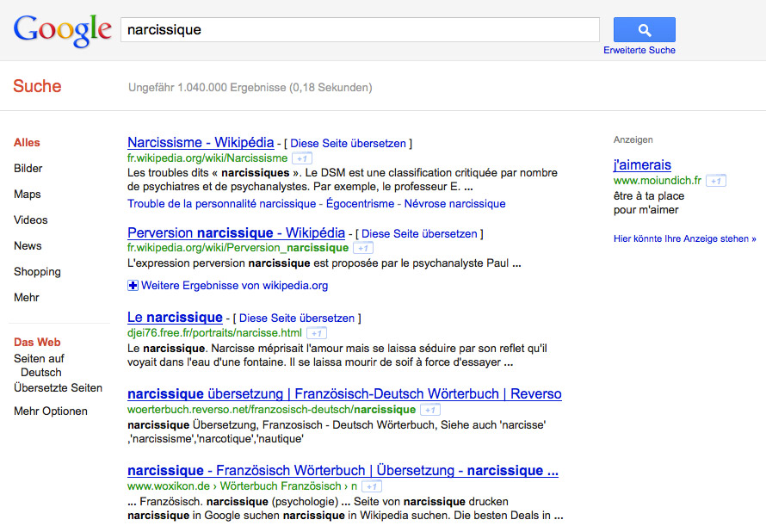Open Mehr Optionen in sidebar

[51, 411]
